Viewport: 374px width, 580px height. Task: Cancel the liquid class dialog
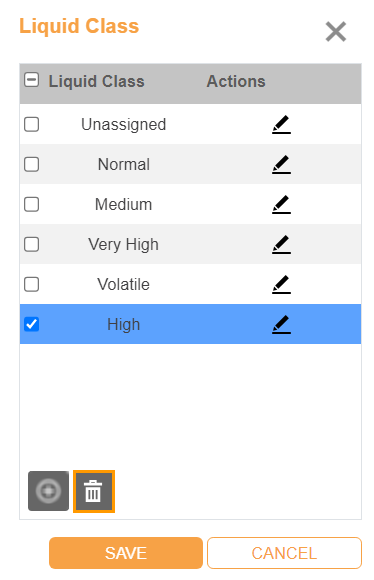point(284,553)
